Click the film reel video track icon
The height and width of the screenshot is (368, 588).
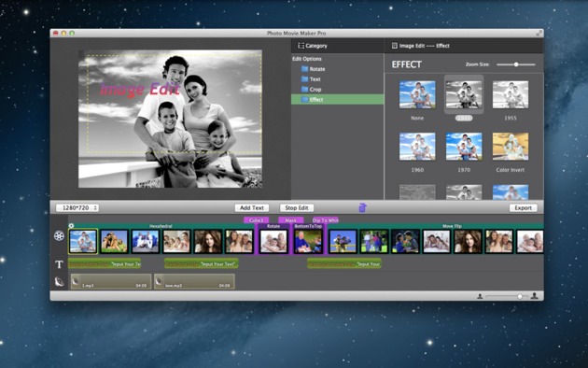(x=59, y=236)
